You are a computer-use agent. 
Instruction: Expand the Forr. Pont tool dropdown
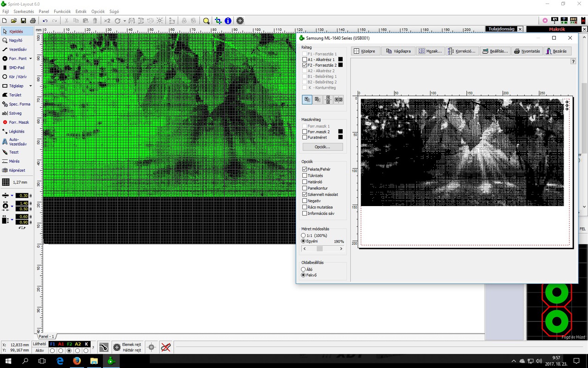tap(31, 59)
